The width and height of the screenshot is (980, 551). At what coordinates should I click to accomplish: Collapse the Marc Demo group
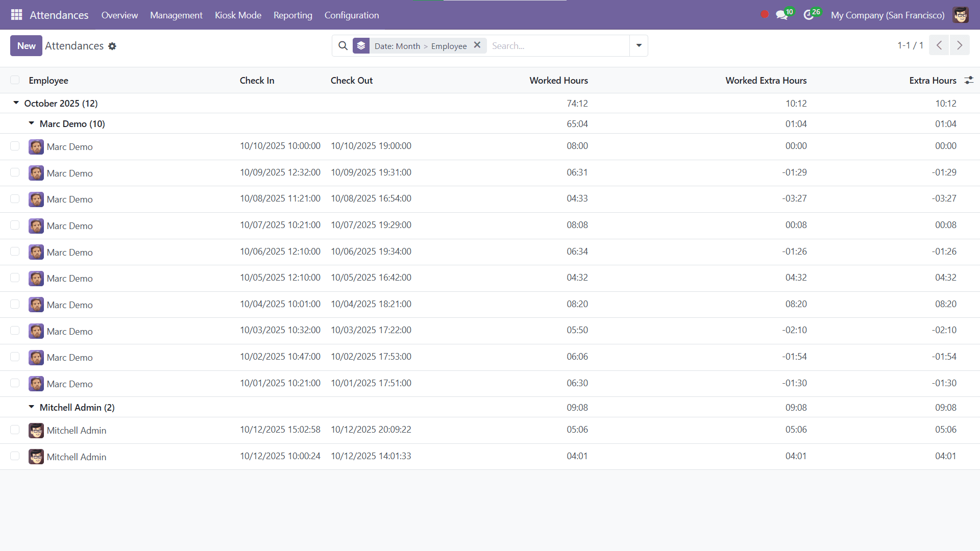pyautogui.click(x=31, y=123)
